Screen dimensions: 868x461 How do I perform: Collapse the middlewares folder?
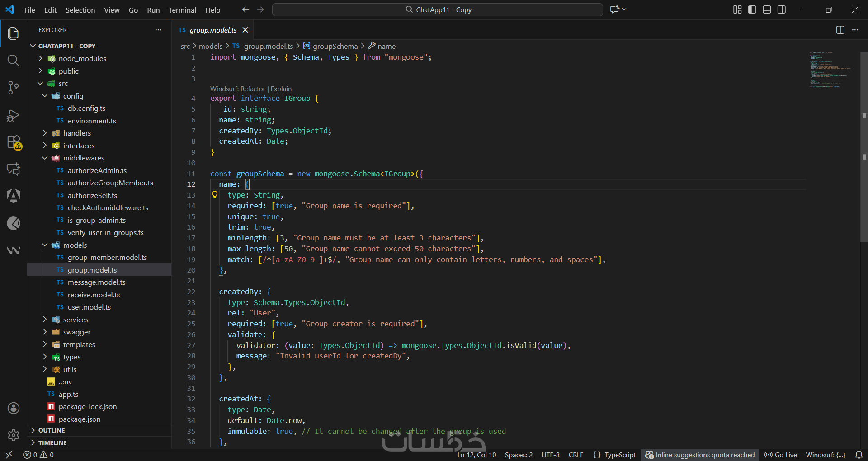coord(45,158)
